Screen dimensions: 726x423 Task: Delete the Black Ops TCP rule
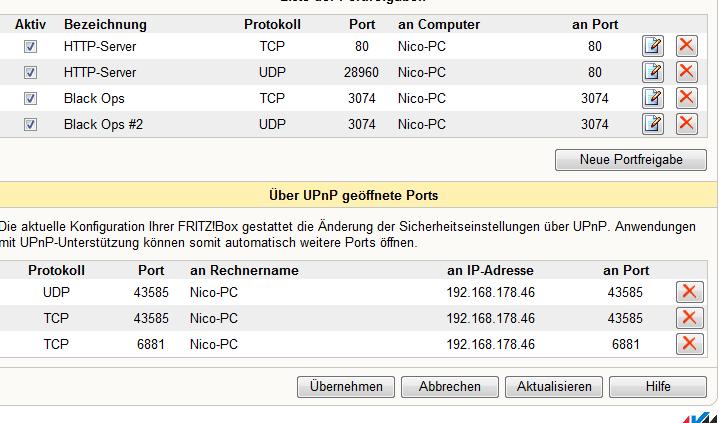687,98
